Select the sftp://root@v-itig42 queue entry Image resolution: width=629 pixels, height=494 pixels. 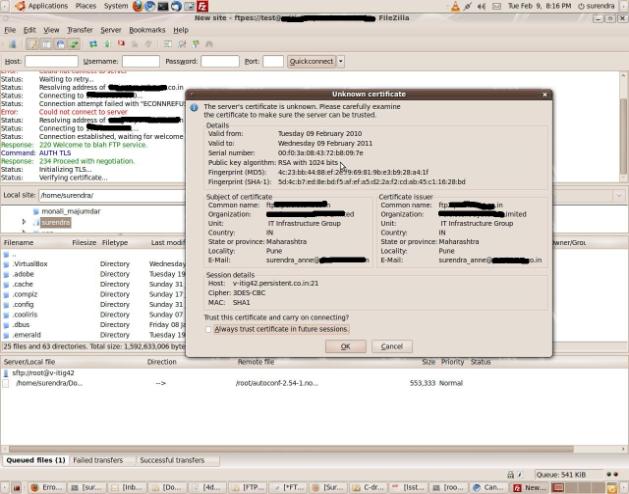[43, 373]
